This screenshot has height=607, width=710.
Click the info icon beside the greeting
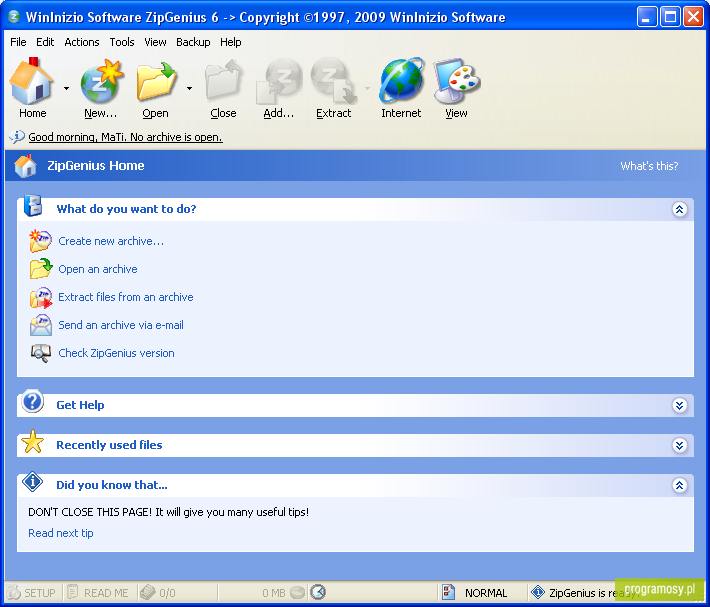(17, 136)
